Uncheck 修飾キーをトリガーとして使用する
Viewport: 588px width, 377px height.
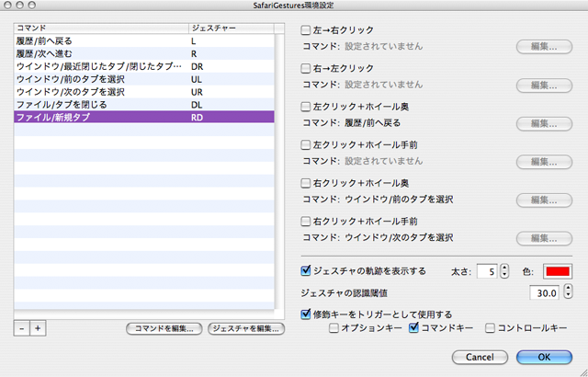(x=306, y=314)
